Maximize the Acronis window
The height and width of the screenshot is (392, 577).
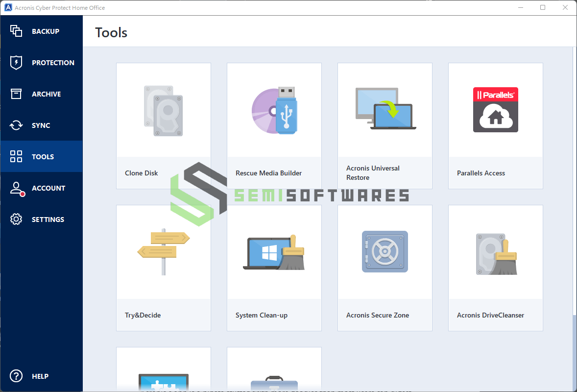(542, 7)
